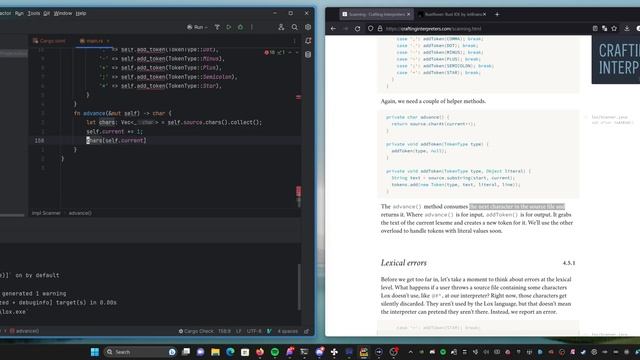The height and width of the screenshot is (360, 640).
Task: Select the 'impl Scanner' breadcrumb
Action: [x=46, y=213]
